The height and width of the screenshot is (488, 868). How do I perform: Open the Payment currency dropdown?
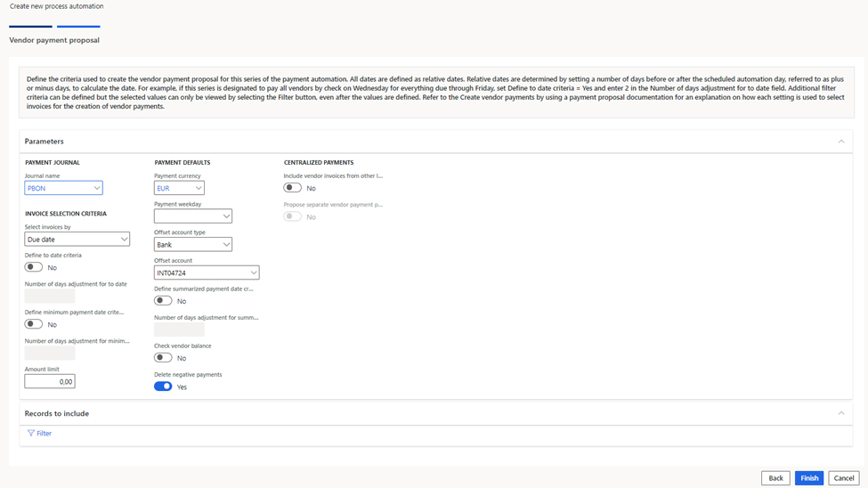point(199,188)
